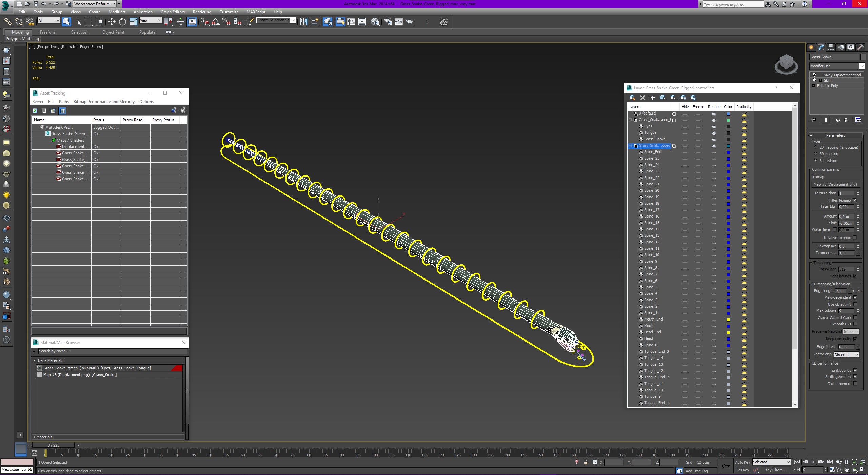Toggle the Keep continuity checkbox
Screen dimensions: 868x475
point(855,339)
